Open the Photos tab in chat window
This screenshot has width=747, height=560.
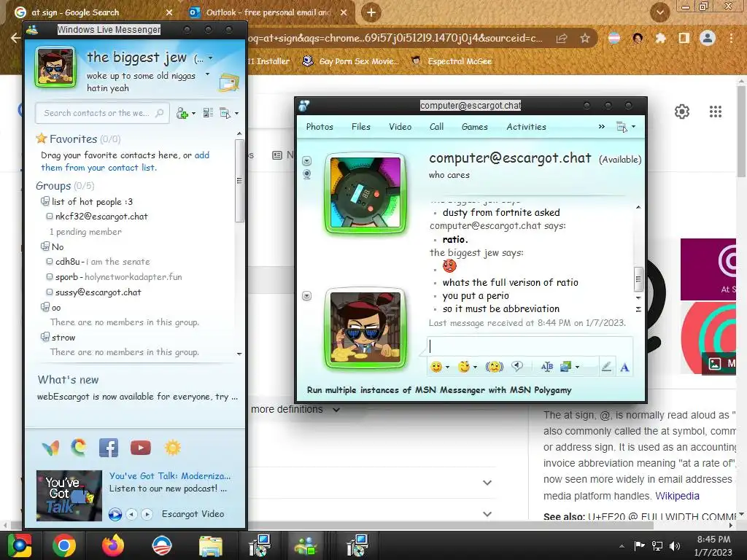(x=320, y=127)
